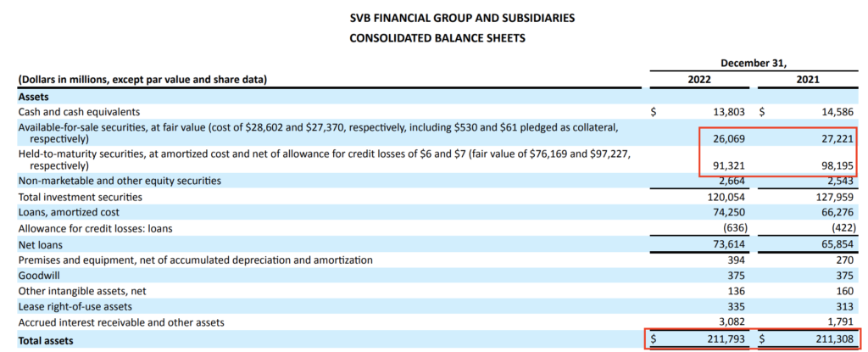Select the premises value 270
This screenshot has width=868, height=352.
847,260
